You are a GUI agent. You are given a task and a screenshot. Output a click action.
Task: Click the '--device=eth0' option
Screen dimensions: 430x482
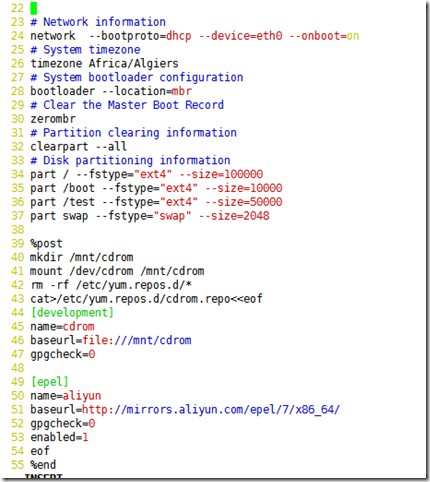click(241, 36)
